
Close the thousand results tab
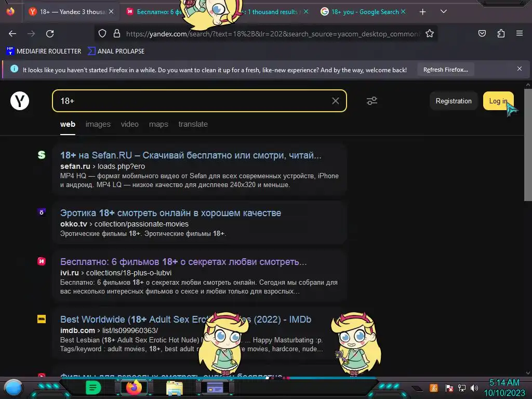pyautogui.click(x=306, y=11)
